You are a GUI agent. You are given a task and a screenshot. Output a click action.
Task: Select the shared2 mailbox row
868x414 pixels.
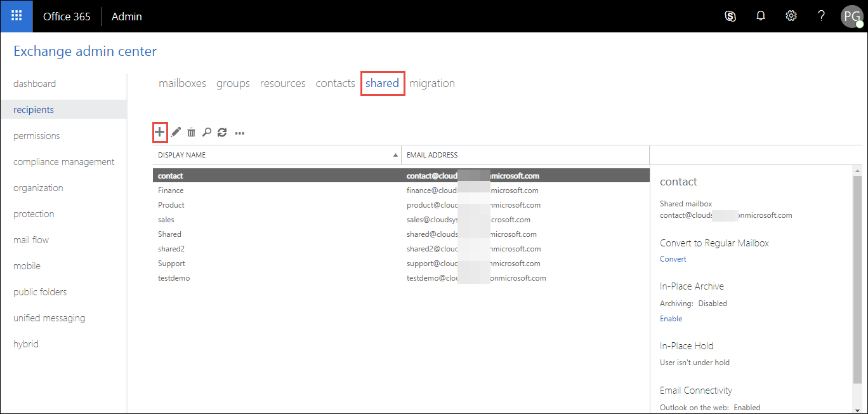pos(401,249)
